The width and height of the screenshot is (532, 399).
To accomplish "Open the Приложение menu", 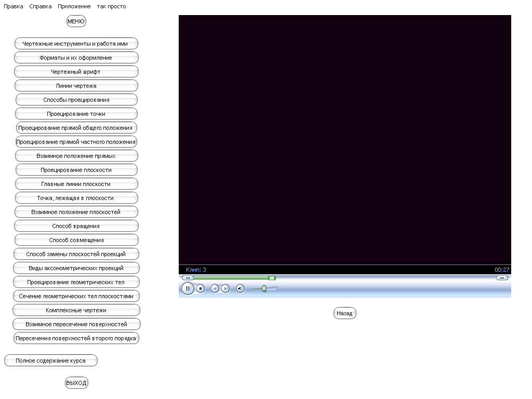I will 74,6.
